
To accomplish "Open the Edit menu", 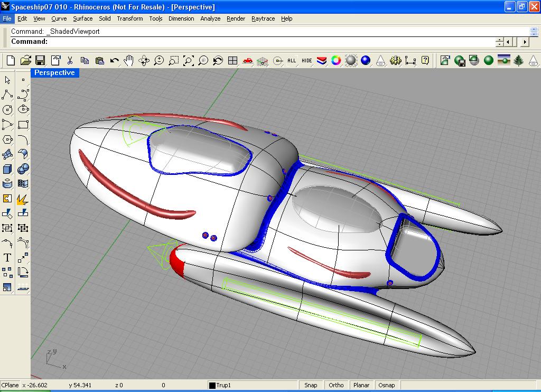I will coord(22,18).
